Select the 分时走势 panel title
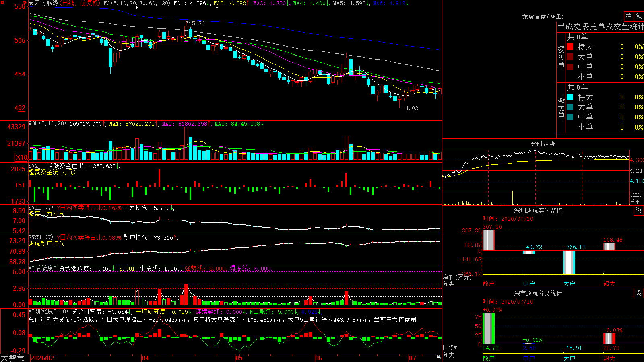 point(543,144)
